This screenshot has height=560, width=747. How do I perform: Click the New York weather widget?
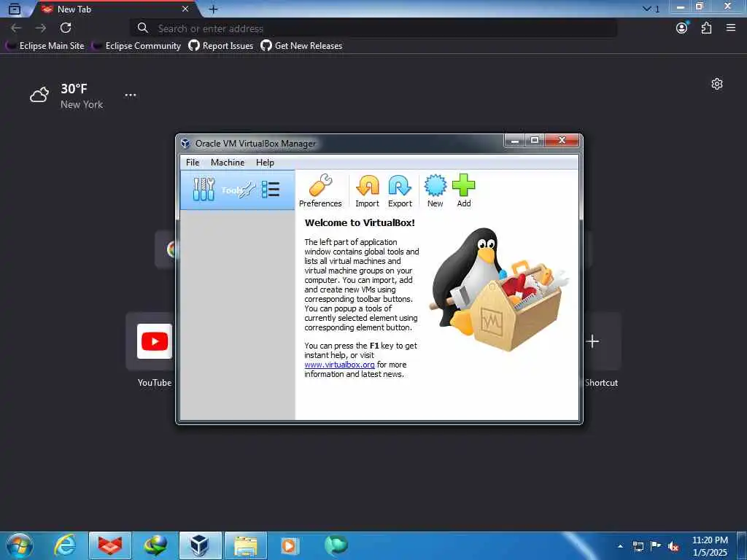pos(66,96)
